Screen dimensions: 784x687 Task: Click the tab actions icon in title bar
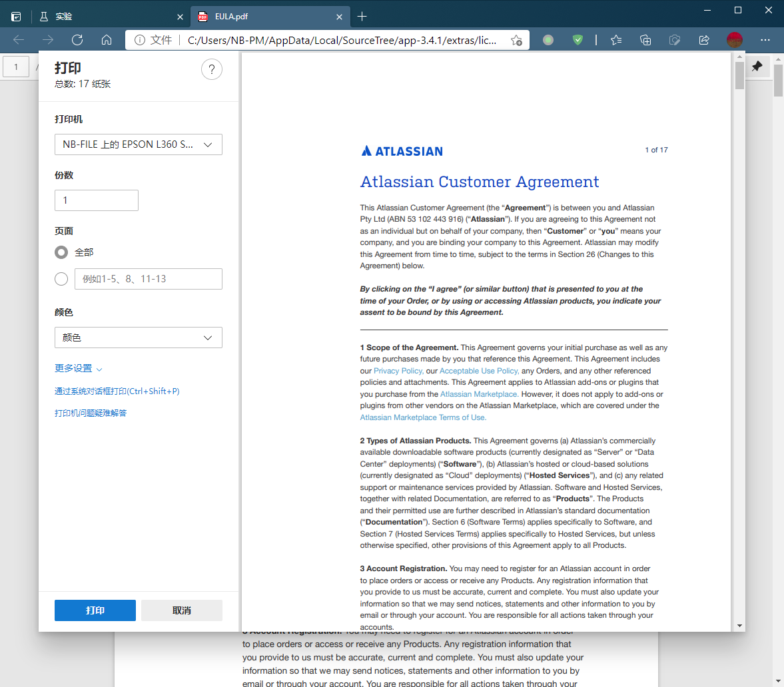16,17
